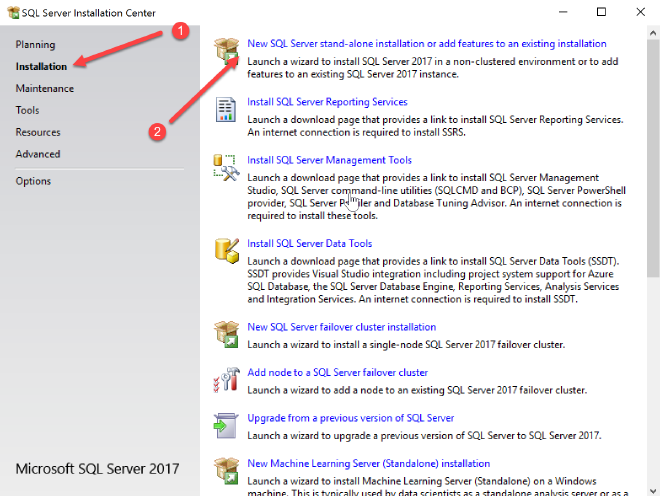Image resolution: width=660 pixels, height=496 pixels.
Task: Maximize the Installation Center window
Action: (x=600, y=12)
